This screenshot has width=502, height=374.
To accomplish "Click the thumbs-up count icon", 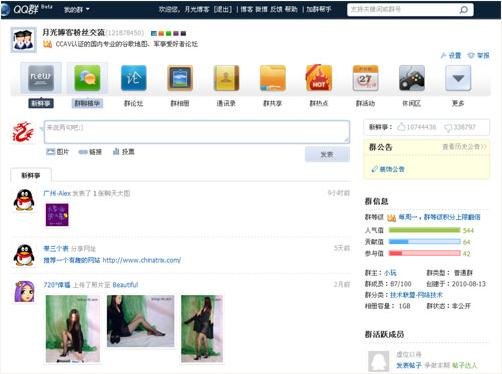I will [401, 127].
